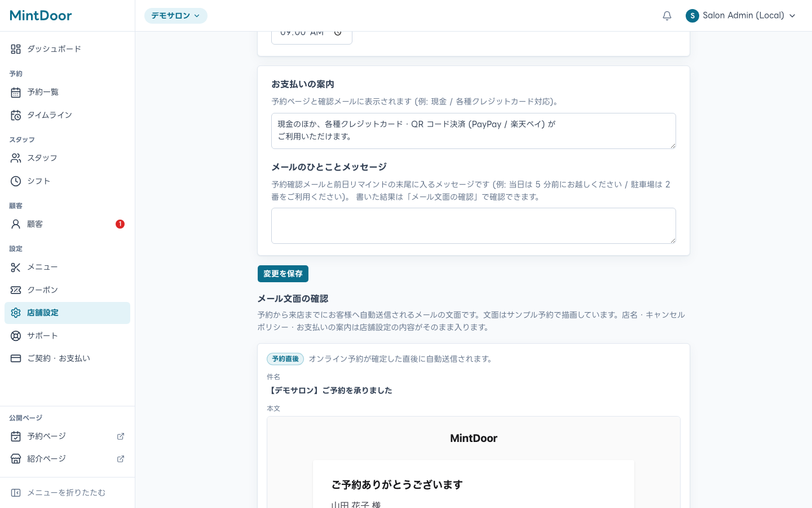Click the メール文面の確認 heading
Image resolution: width=812 pixels, height=508 pixels.
click(293, 299)
